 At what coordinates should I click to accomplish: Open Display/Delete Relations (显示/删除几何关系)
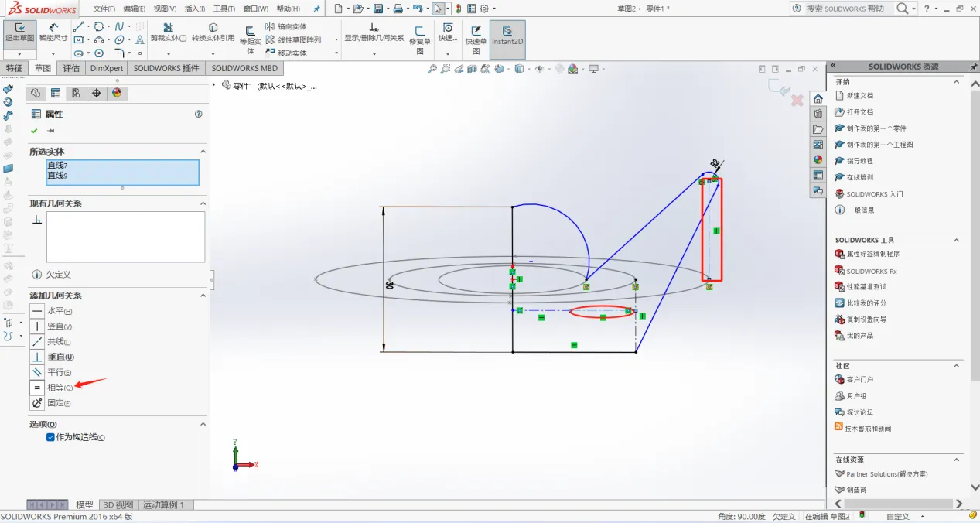[374, 32]
